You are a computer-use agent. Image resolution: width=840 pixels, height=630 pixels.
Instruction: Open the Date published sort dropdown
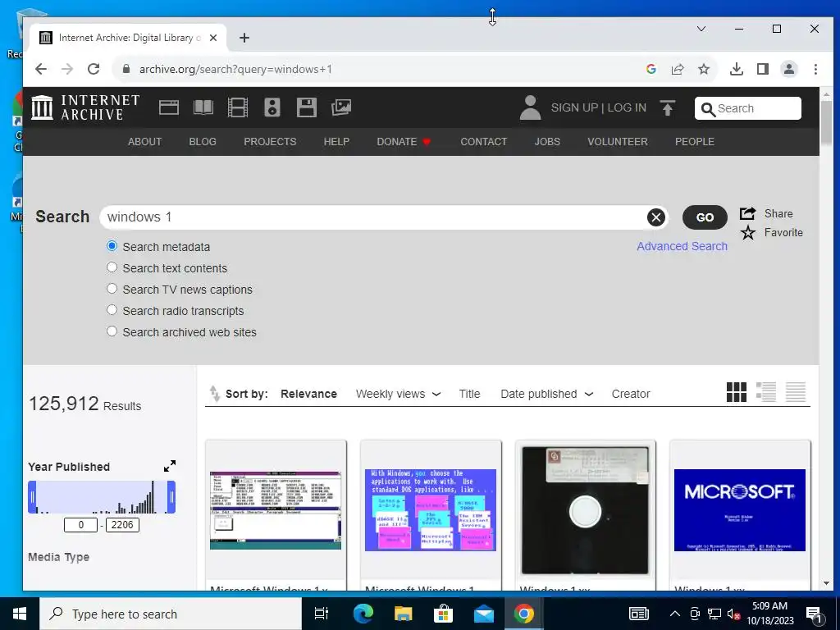[x=546, y=394]
